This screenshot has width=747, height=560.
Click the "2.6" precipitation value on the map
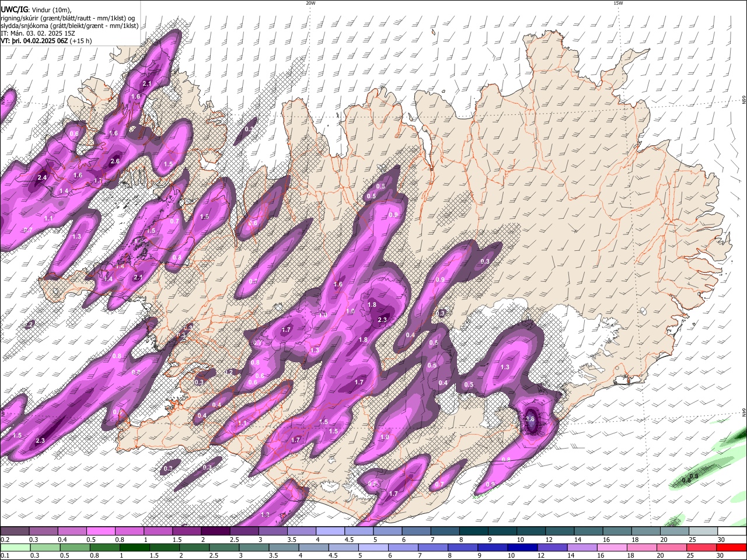pos(115,161)
